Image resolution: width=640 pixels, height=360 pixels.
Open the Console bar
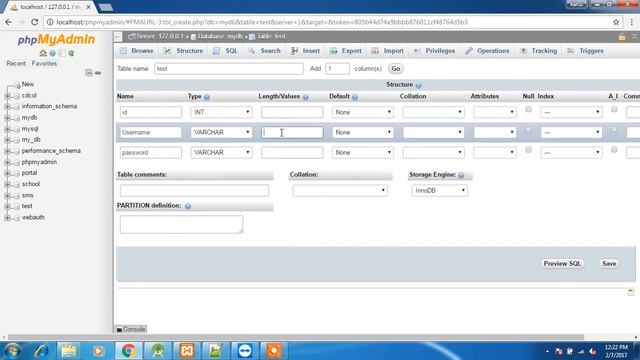[131, 329]
